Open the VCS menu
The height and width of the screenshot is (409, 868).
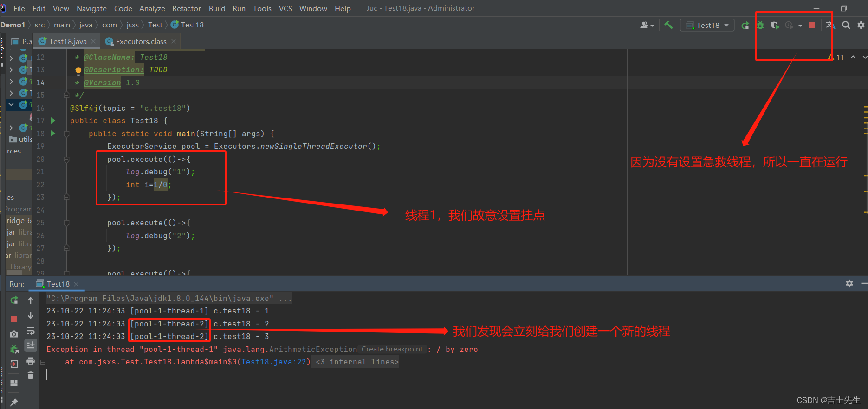(285, 8)
